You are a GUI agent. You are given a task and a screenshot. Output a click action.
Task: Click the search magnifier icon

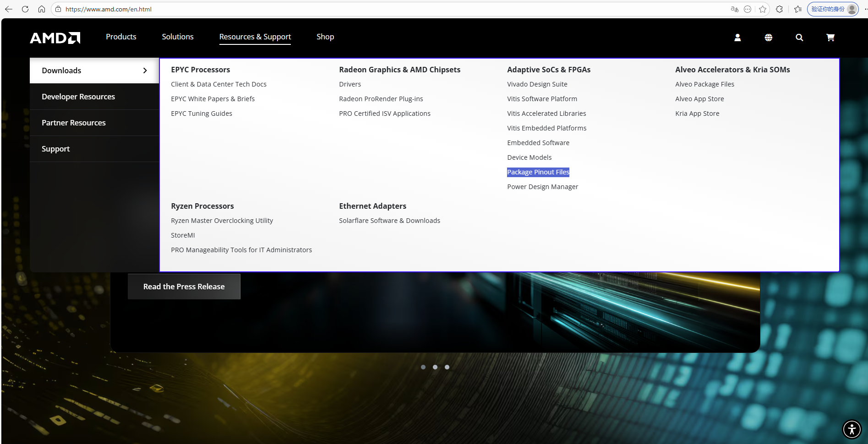coord(799,38)
